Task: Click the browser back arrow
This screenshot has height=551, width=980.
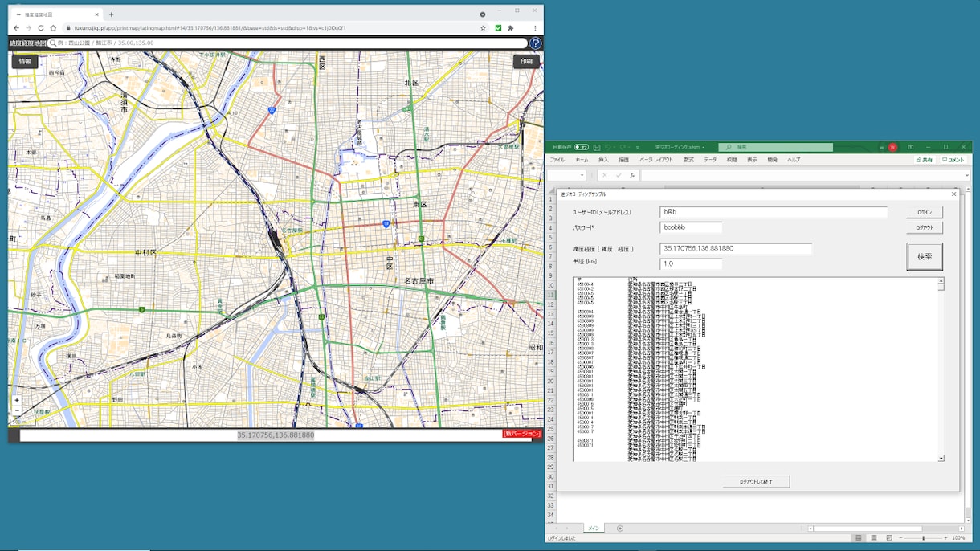Action: (x=16, y=28)
